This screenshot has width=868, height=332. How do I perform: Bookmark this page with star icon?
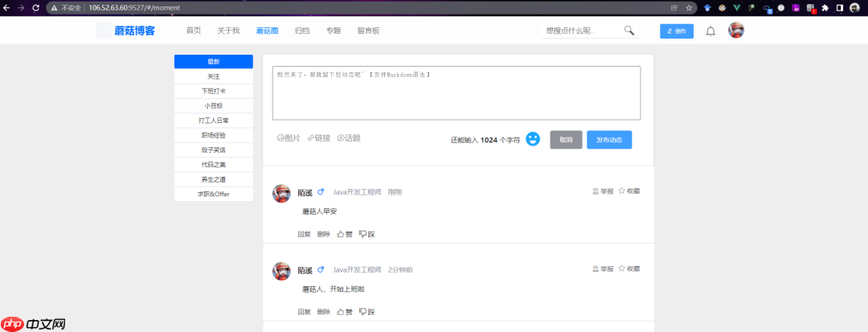pyautogui.click(x=689, y=8)
